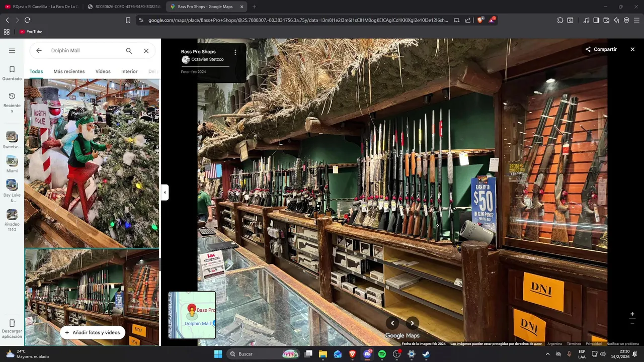The image size is (644, 362).
Task: Click the Términos link
Action: pos(574,344)
